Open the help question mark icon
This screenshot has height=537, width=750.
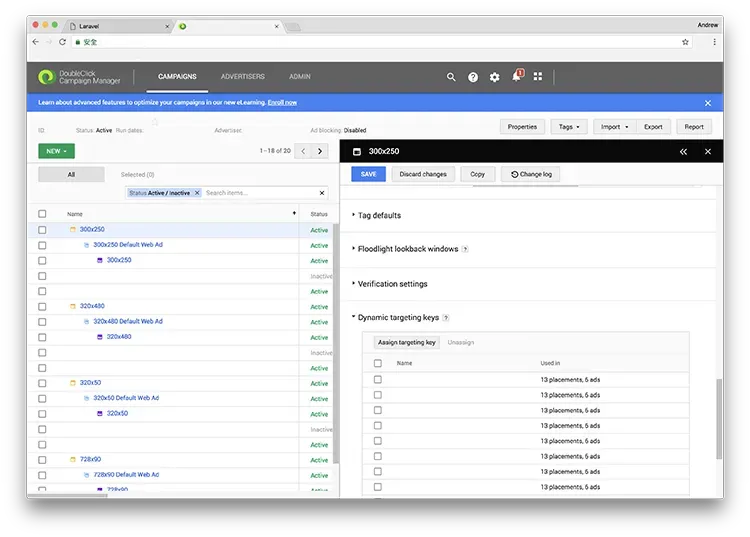(473, 77)
